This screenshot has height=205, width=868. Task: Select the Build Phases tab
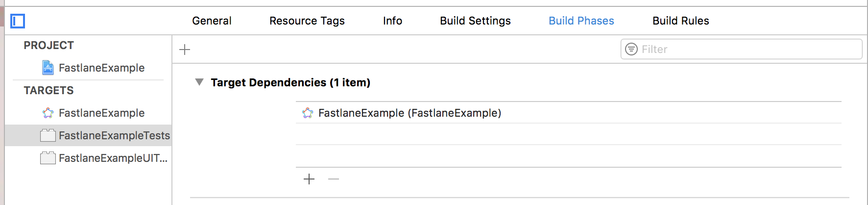point(581,21)
